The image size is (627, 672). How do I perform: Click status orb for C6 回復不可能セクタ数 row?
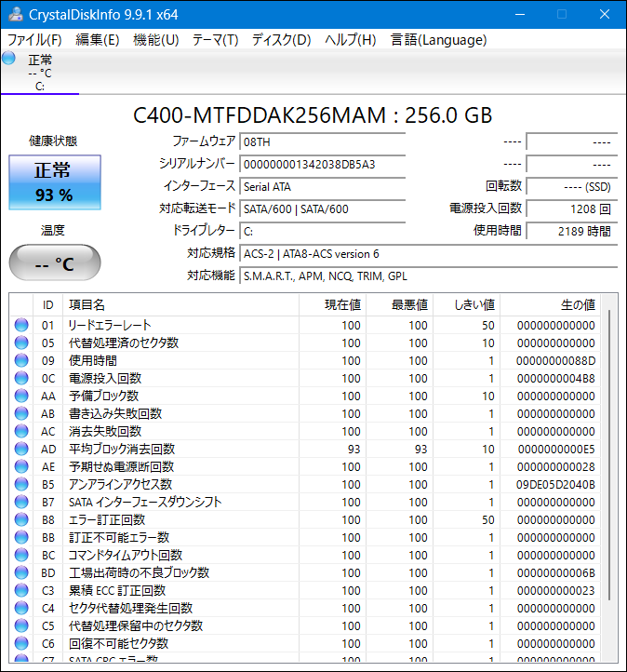[x=21, y=643]
